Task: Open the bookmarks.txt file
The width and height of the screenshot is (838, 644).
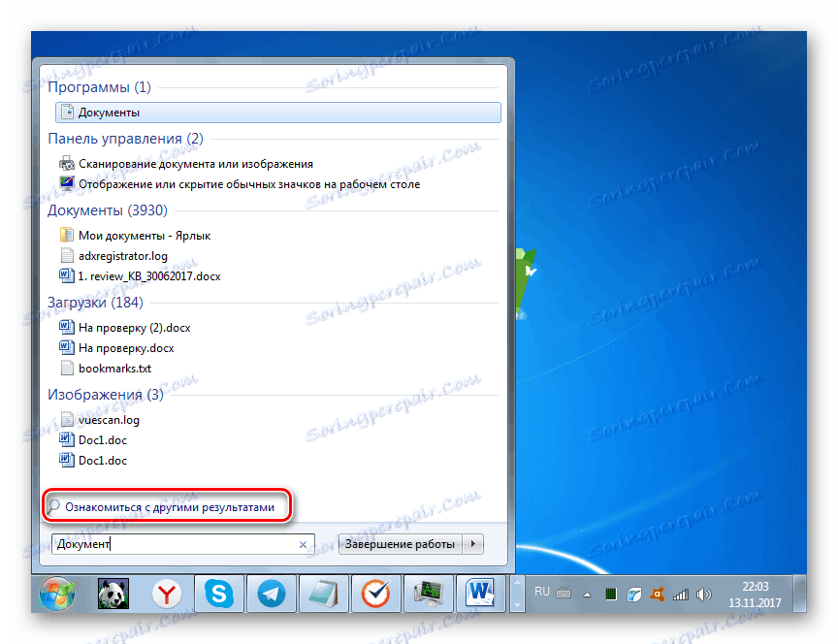Action: point(114,369)
